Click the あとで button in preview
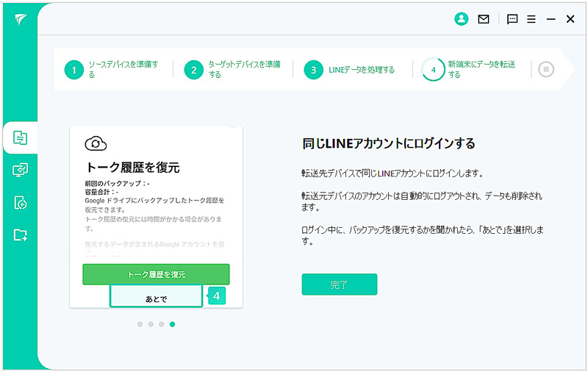 pyautogui.click(x=156, y=296)
